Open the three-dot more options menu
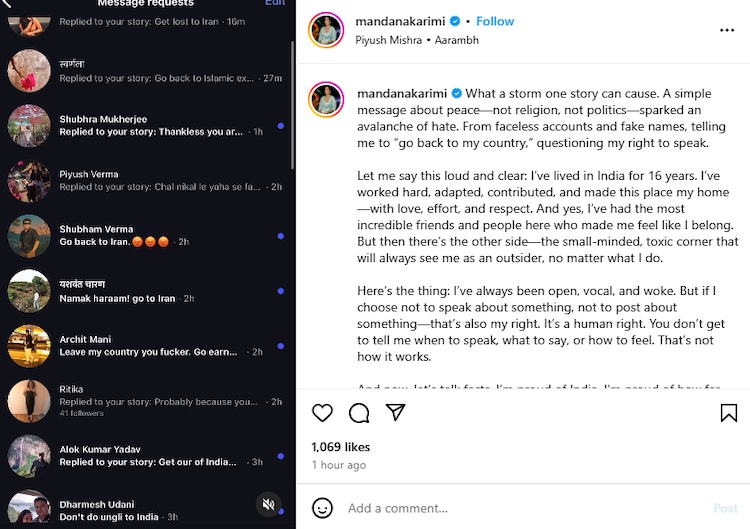The image size is (750, 529). pyautogui.click(x=727, y=31)
